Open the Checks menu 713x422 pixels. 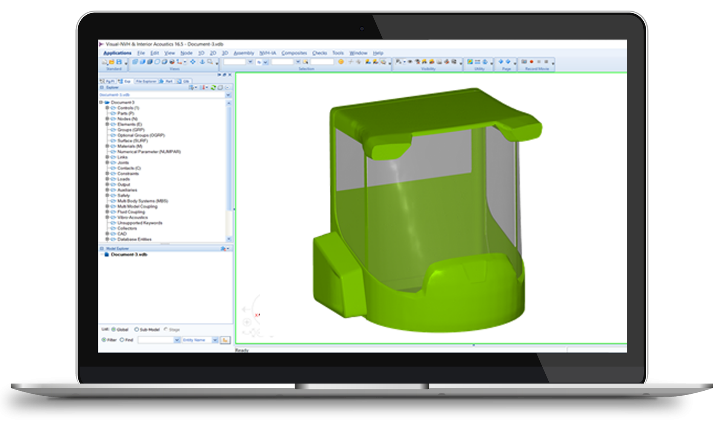tap(320, 53)
